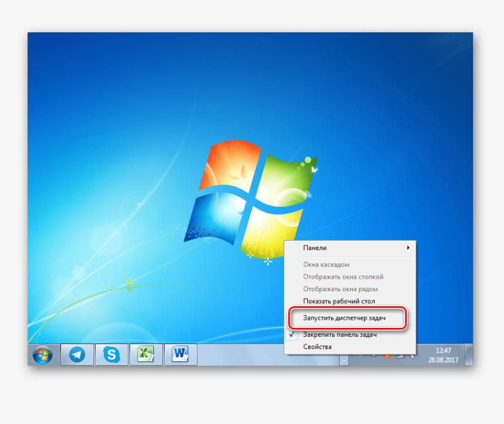The image size is (504, 424).
Task: Click the network signal tray icon
Action: (x=400, y=357)
